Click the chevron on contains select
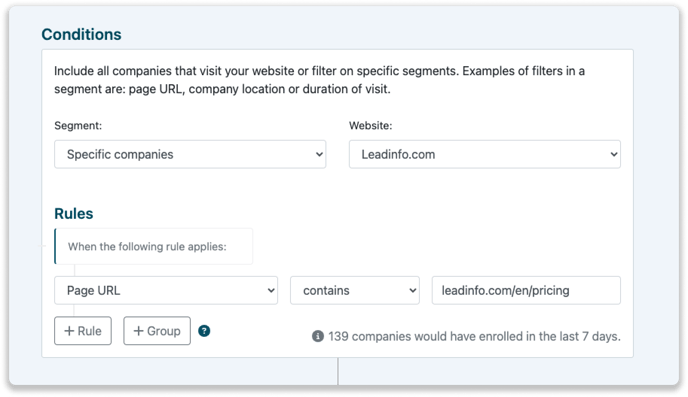 pyautogui.click(x=412, y=290)
